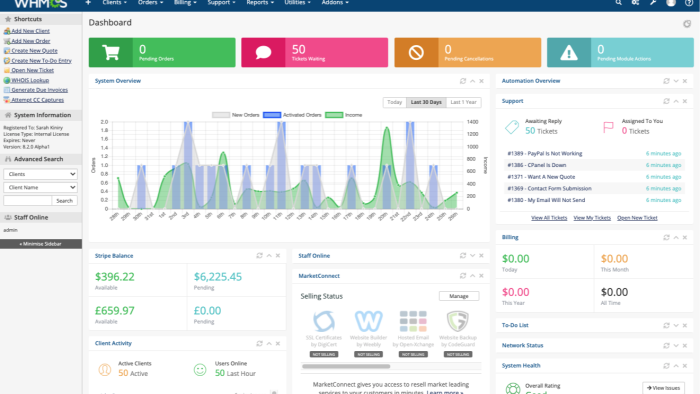
Task: Click the WHOIS Lookup shortcut
Action: [30, 80]
